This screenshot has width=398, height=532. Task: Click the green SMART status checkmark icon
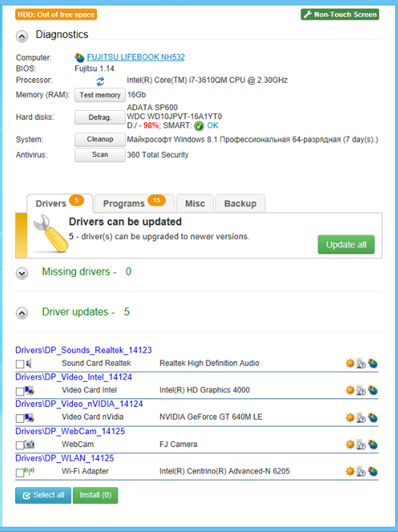(x=199, y=126)
